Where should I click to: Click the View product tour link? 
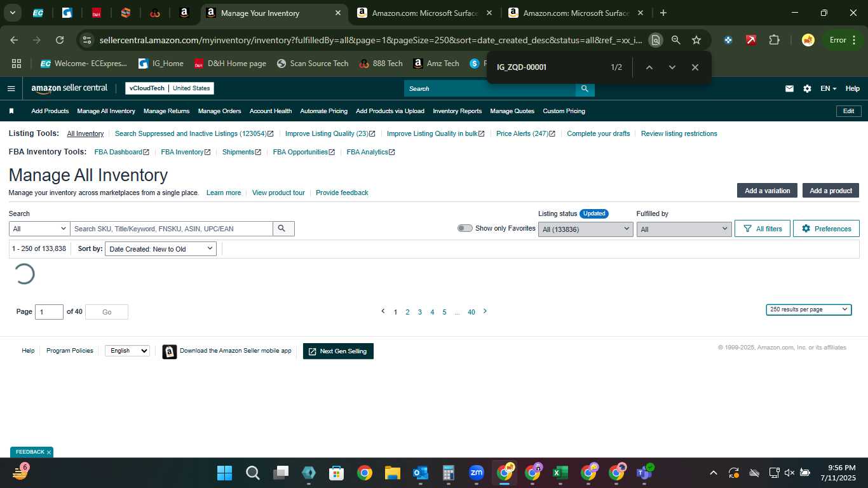pyautogui.click(x=278, y=193)
